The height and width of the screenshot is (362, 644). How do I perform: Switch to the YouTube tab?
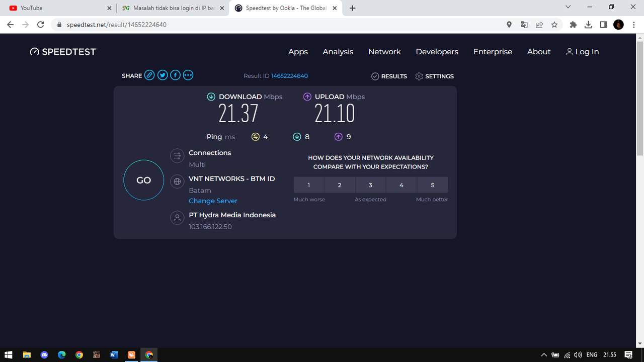click(x=60, y=8)
